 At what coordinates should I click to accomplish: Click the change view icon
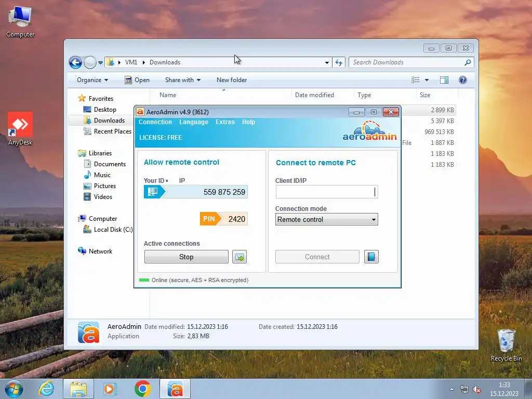415,79
